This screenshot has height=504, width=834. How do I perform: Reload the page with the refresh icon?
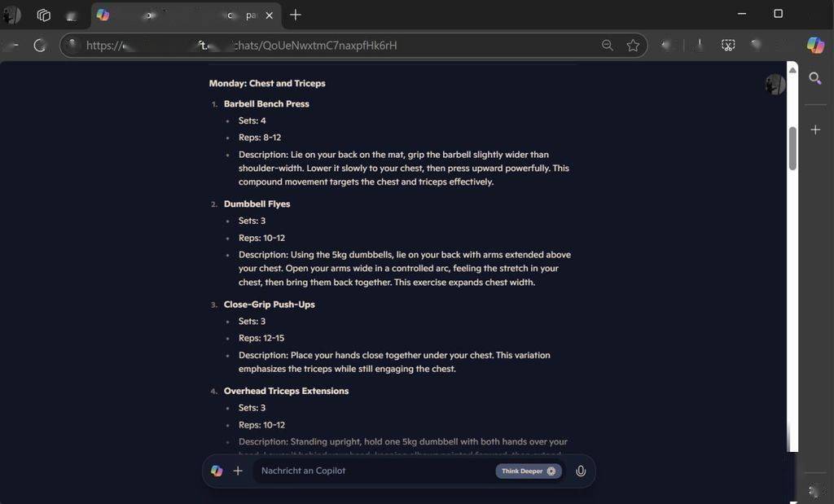coord(40,46)
